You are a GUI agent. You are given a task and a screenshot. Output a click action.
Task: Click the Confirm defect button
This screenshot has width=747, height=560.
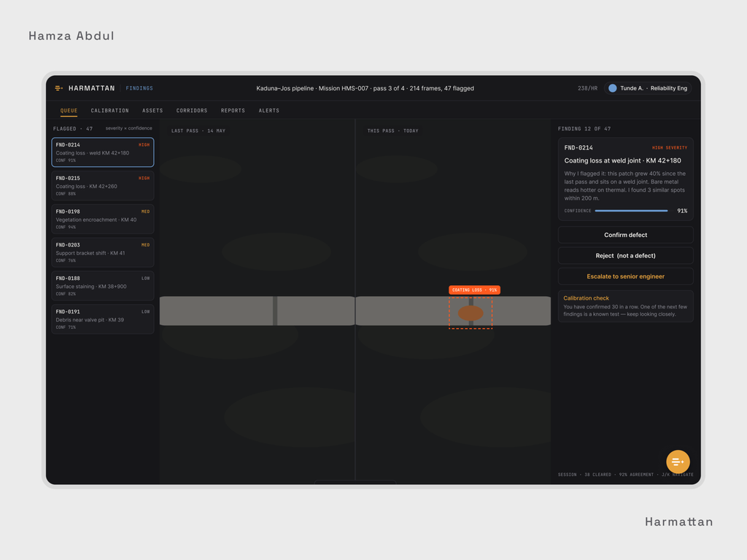(625, 235)
